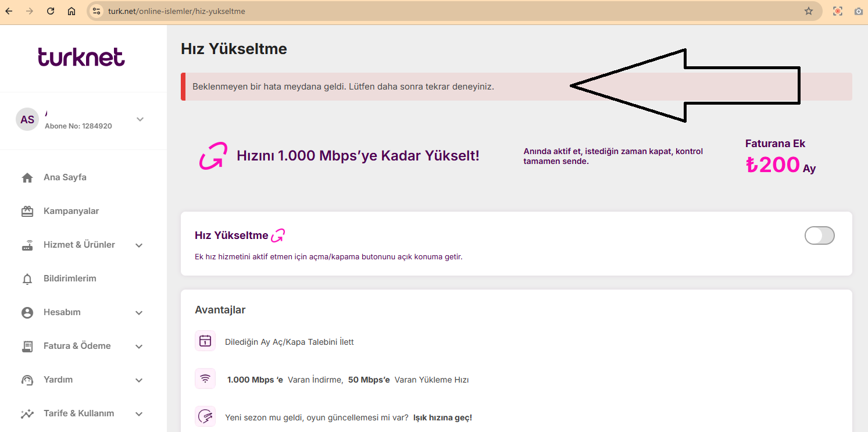868x432 pixels.
Task: Open the account dropdown next to Abone No
Action: coord(140,119)
